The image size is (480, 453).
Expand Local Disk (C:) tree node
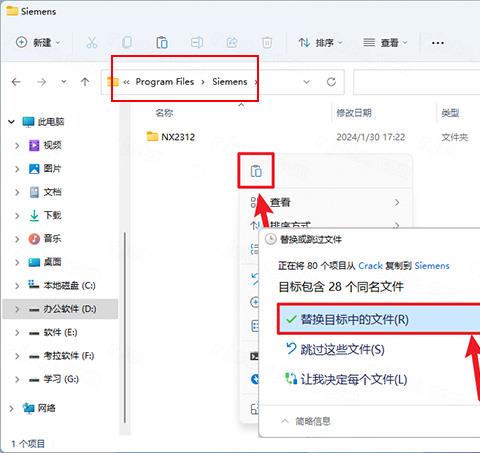pyautogui.click(x=17, y=286)
